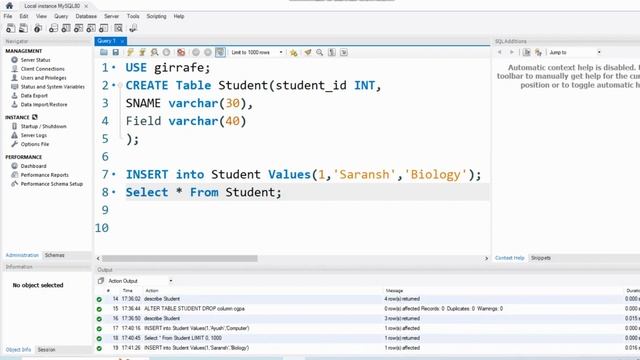Switch to the Schemas tab

point(55,255)
